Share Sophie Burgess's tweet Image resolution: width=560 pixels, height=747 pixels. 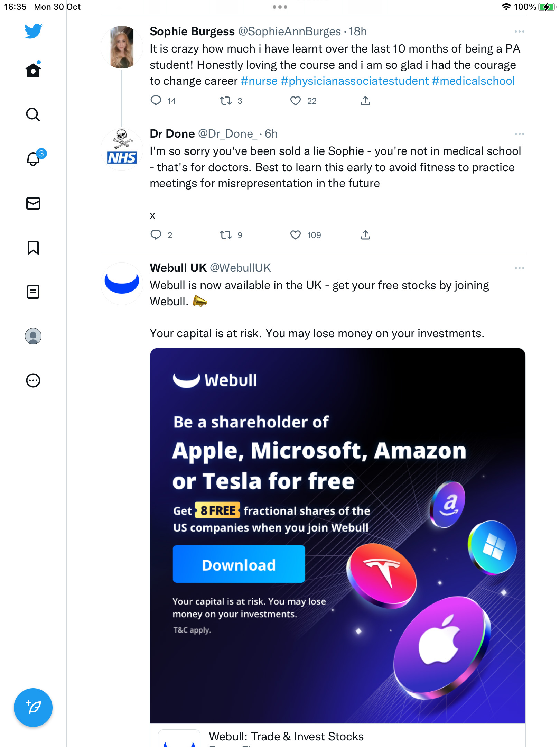(365, 101)
